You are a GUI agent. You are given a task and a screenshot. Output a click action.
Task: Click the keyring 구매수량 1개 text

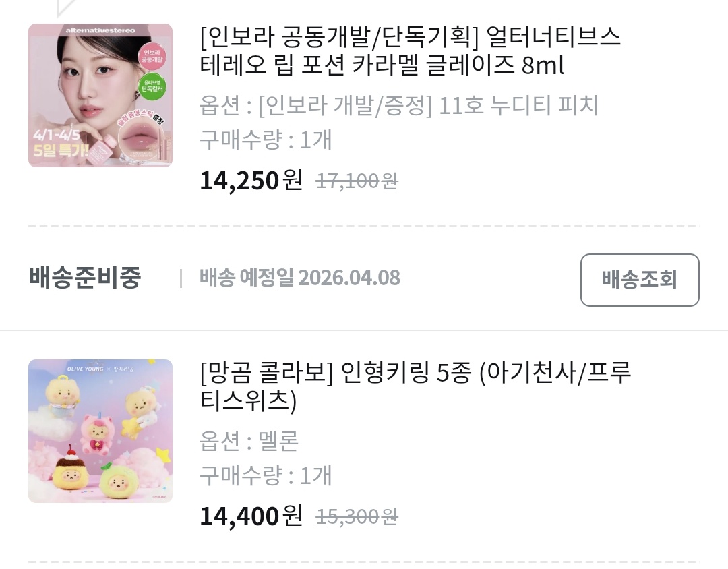(x=266, y=476)
